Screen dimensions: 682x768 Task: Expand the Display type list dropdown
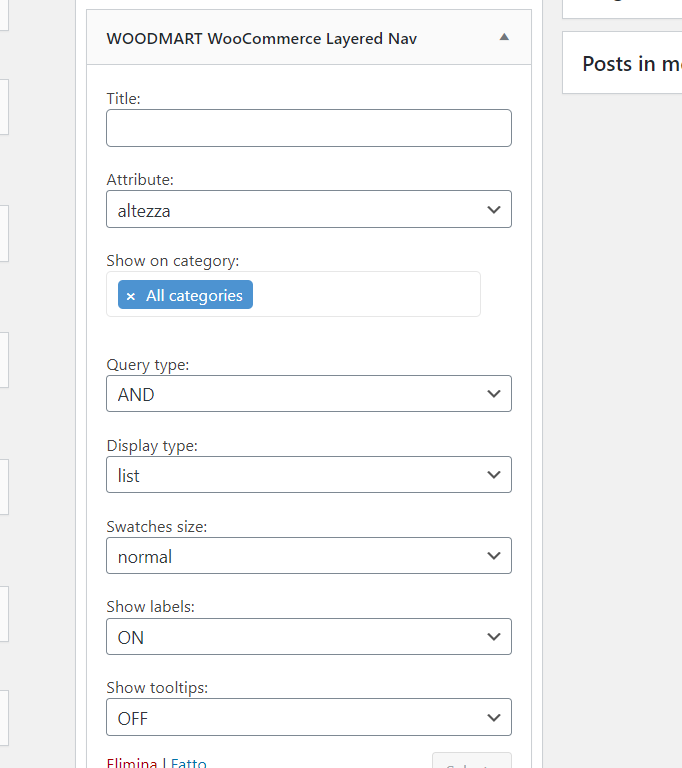click(x=308, y=475)
